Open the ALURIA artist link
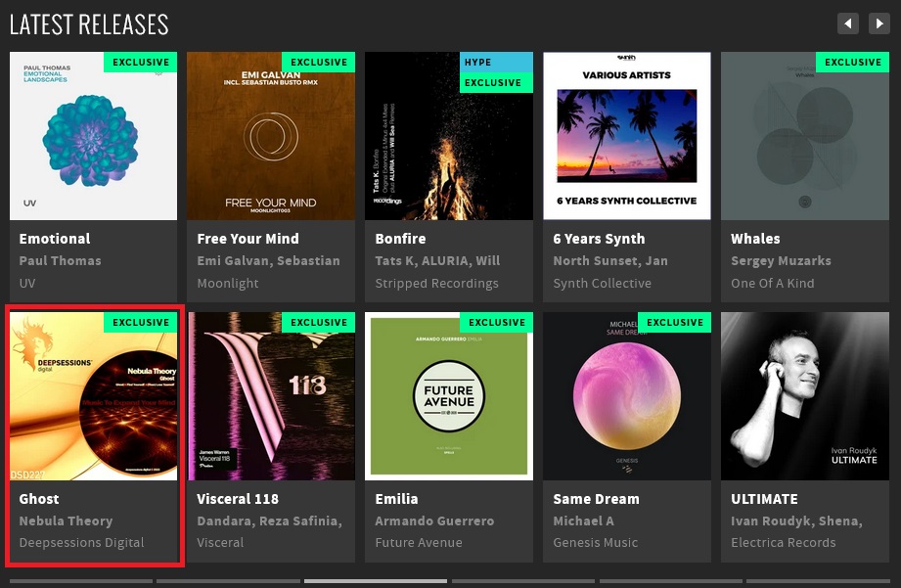This screenshot has height=588, width=901. tap(446, 261)
